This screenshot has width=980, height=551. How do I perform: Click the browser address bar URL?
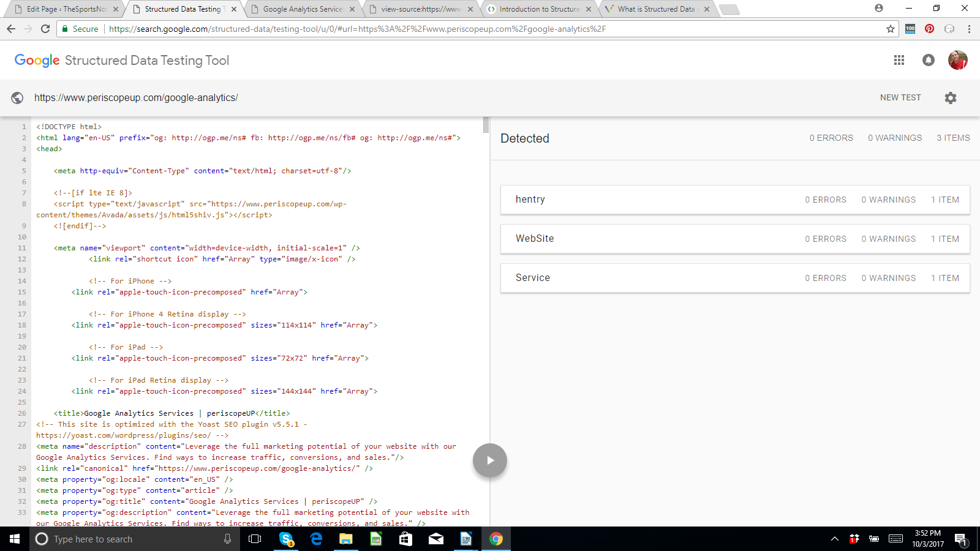(357, 29)
